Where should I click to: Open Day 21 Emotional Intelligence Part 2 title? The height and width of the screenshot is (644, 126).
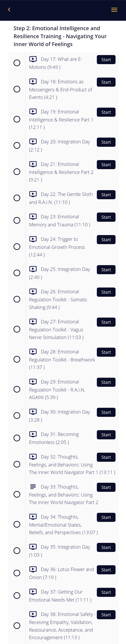[x=61, y=172]
